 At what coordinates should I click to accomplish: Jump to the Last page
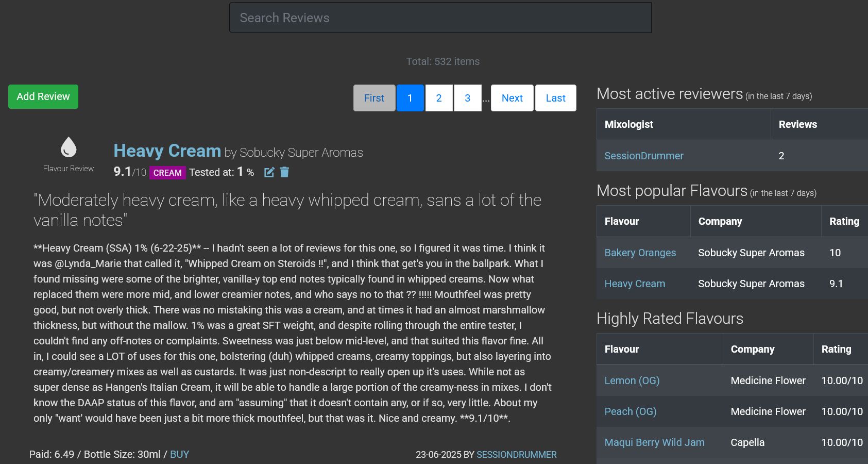[x=556, y=98]
